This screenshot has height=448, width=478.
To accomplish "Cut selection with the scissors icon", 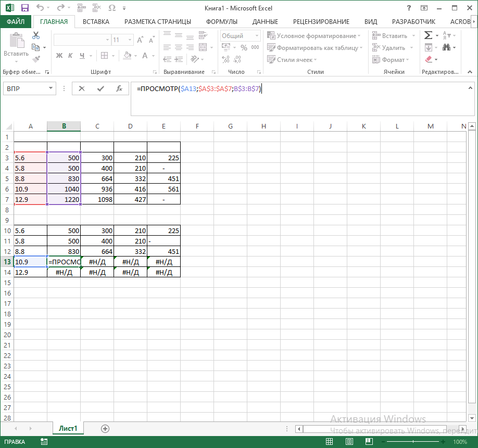I will [x=36, y=35].
